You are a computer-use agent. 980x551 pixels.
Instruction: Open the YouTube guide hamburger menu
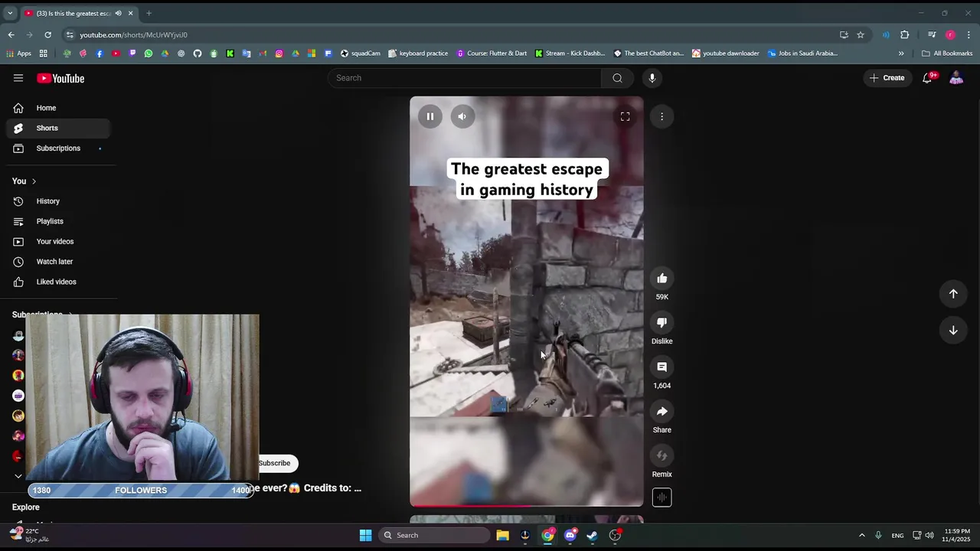click(18, 78)
